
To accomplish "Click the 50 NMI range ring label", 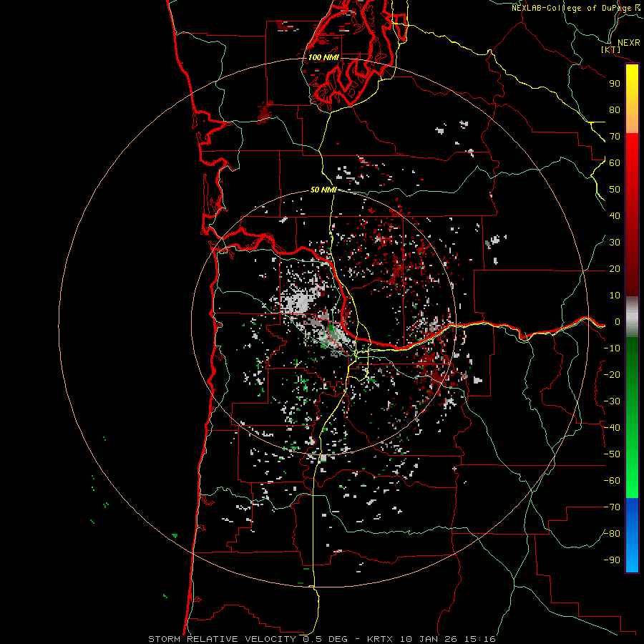I will click(x=323, y=190).
